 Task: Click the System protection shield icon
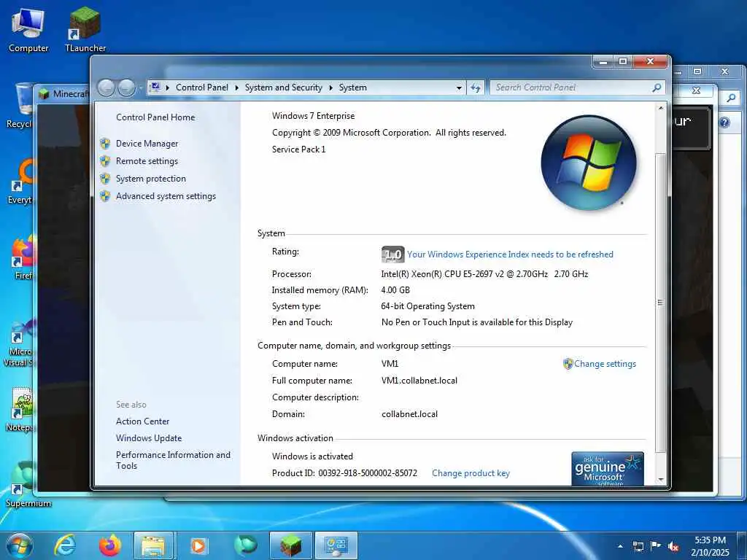point(105,179)
